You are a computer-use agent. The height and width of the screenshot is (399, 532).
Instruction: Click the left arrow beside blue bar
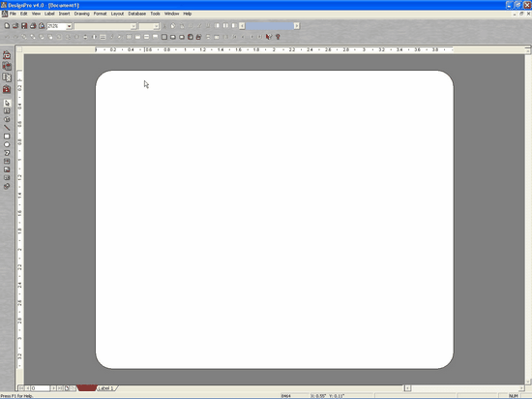(242, 26)
